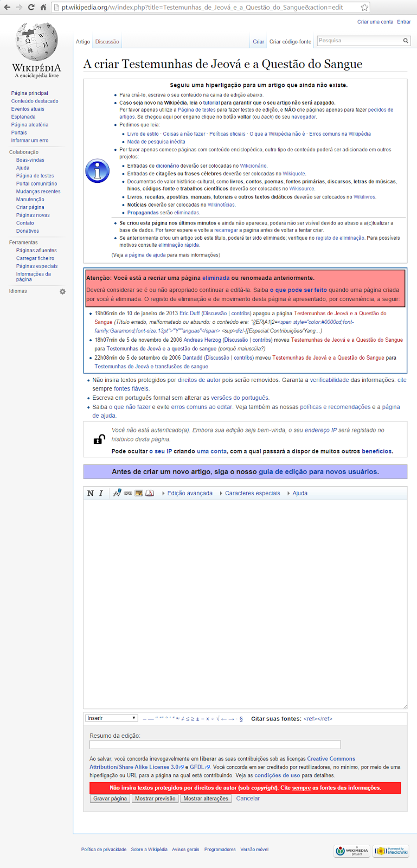The height and width of the screenshot is (868, 417).
Task: Click into the Pesquisa search field
Action: coord(359,41)
